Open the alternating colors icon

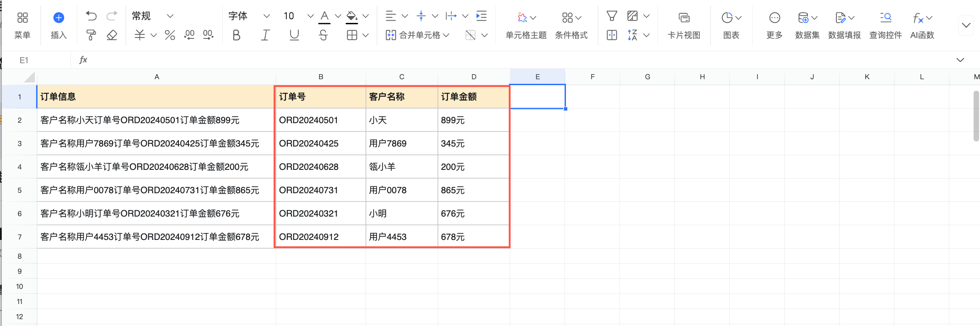tap(632, 16)
